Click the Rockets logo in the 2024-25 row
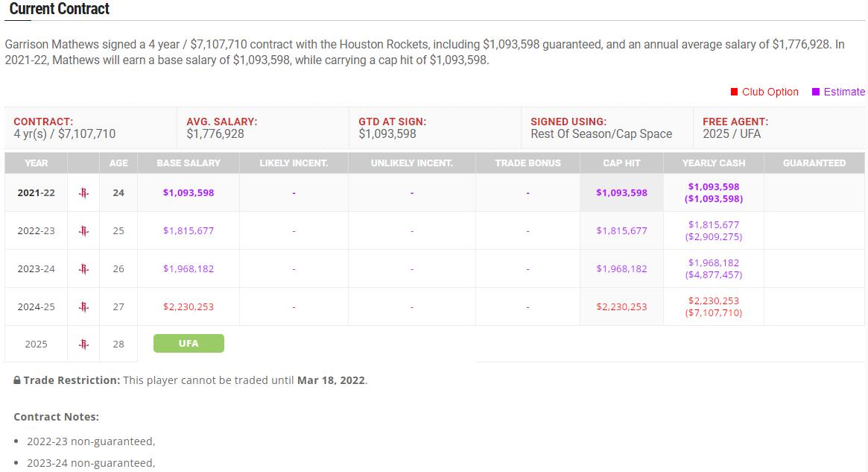 tap(83, 307)
